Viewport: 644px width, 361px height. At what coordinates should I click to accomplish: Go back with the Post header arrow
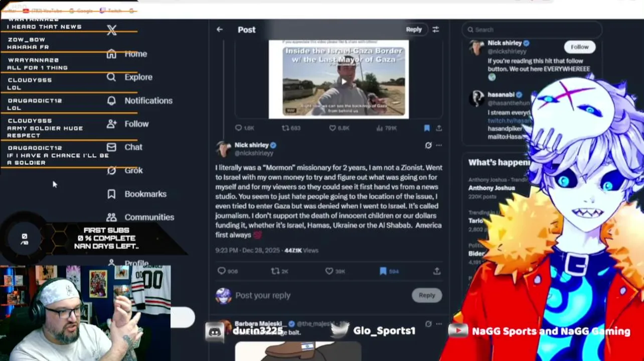click(x=220, y=30)
